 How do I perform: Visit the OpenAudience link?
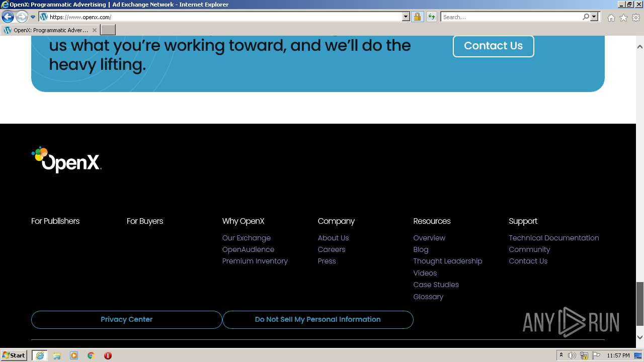248,249
